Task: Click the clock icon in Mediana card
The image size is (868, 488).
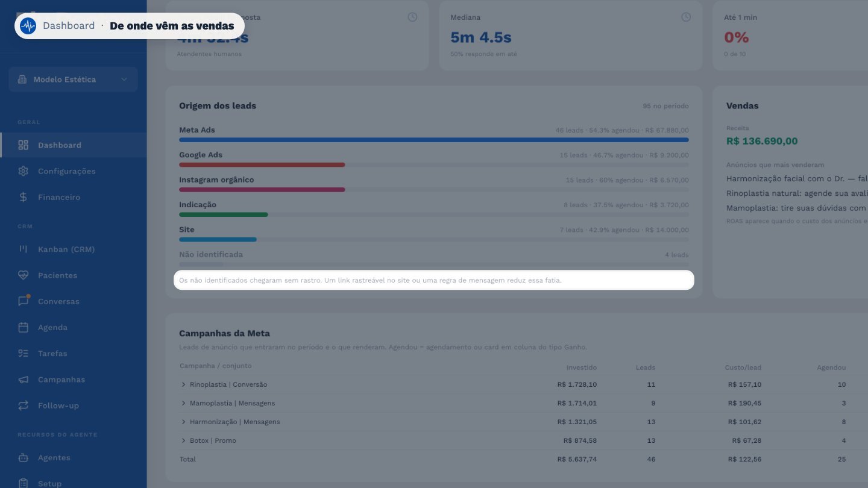Action: click(686, 17)
